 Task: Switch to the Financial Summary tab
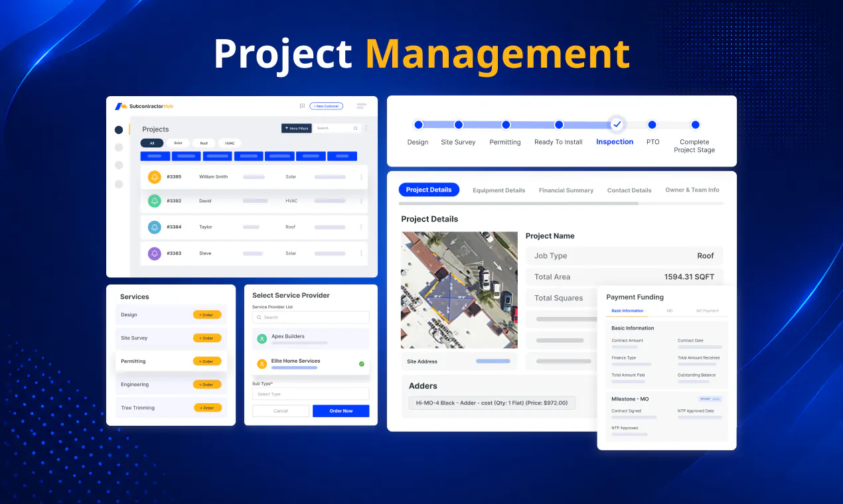pyautogui.click(x=566, y=190)
